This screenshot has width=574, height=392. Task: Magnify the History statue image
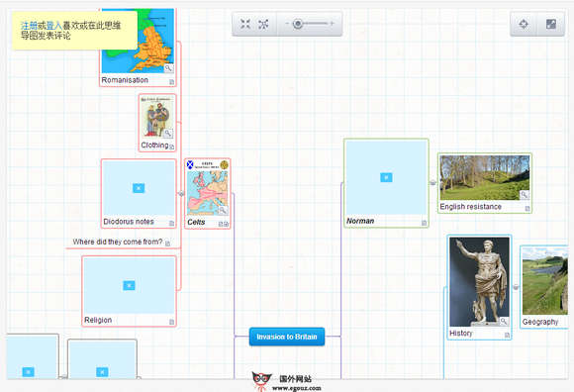tap(504, 321)
